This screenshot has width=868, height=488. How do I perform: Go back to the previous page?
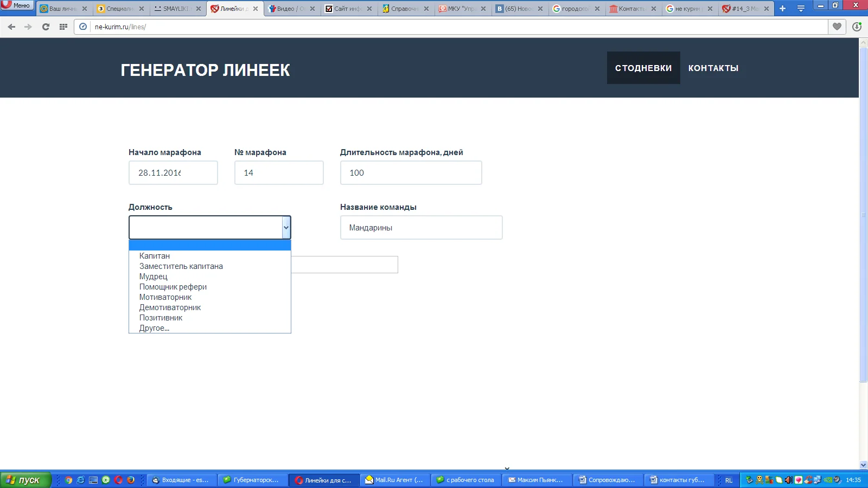(x=11, y=27)
